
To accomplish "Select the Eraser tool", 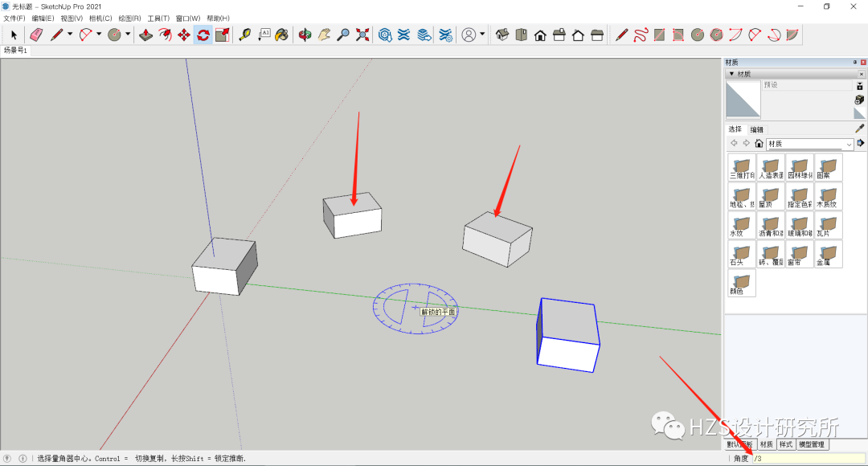I will point(37,36).
